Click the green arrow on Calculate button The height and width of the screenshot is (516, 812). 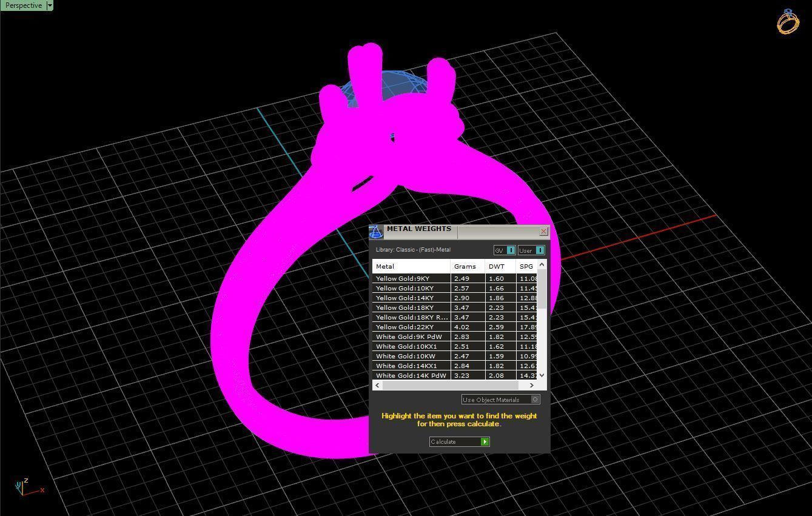(x=485, y=441)
